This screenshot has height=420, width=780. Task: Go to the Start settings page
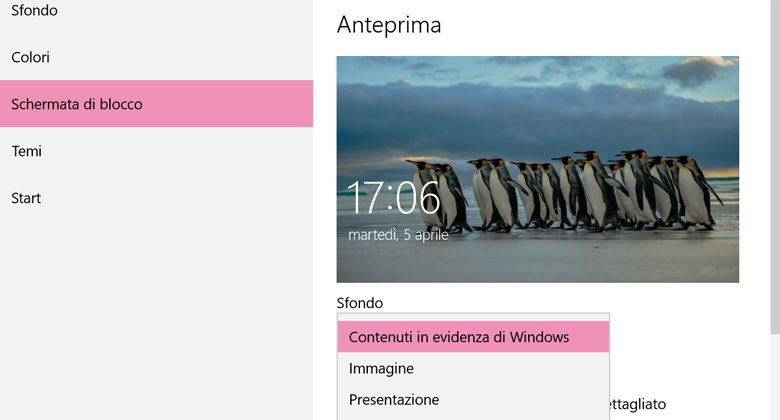[x=26, y=198]
